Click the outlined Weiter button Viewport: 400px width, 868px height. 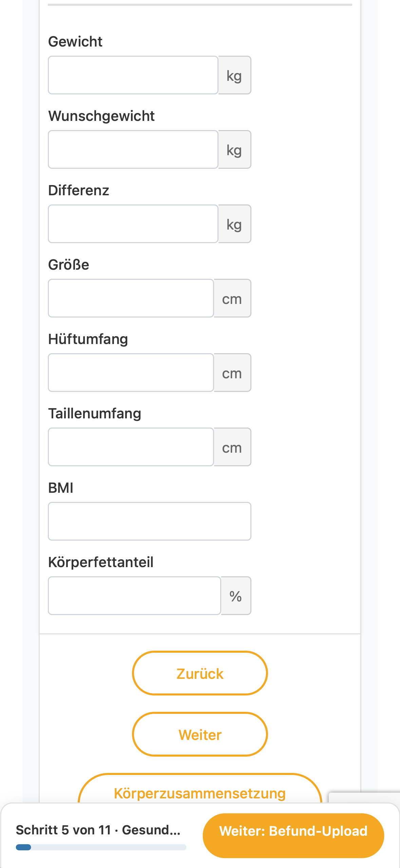200,734
